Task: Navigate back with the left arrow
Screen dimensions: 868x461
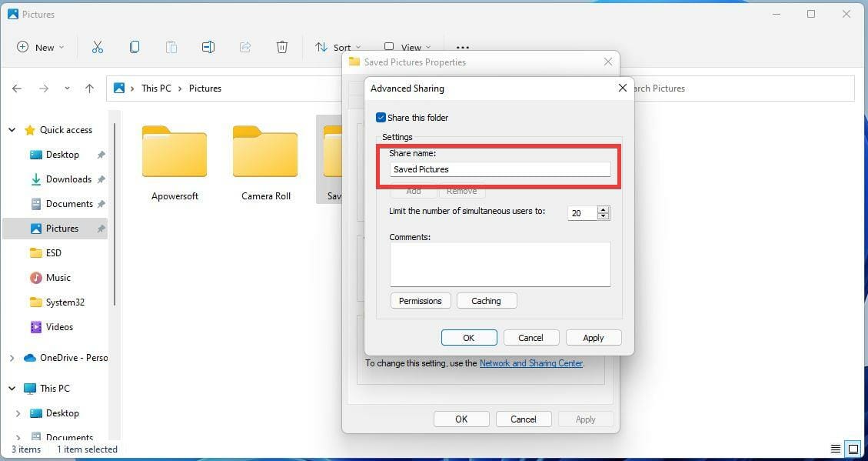Action: (17, 88)
